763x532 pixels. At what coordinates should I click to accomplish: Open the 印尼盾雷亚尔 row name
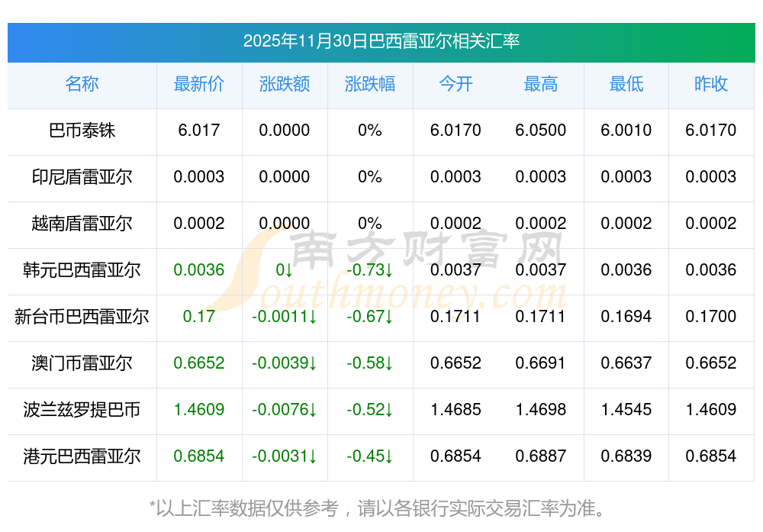click(82, 177)
